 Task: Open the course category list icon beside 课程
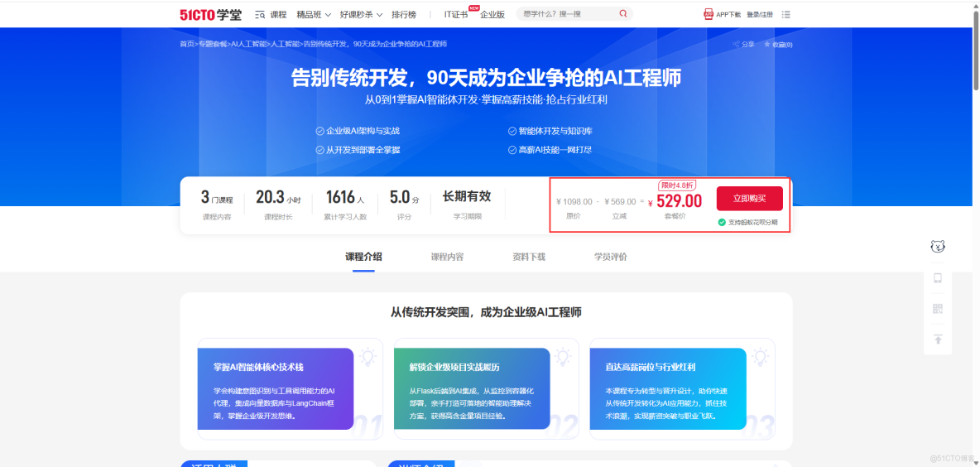(x=260, y=14)
